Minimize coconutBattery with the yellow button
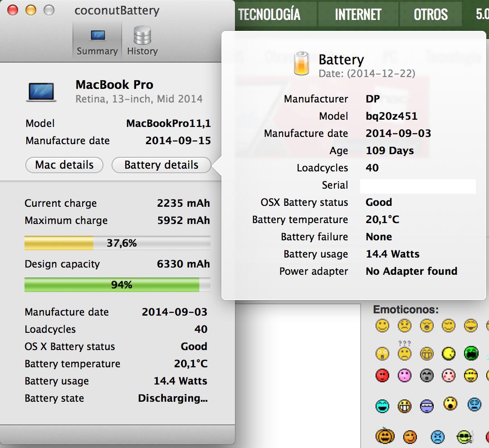Image resolution: width=489 pixels, height=448 pixels. coord(31,10)
